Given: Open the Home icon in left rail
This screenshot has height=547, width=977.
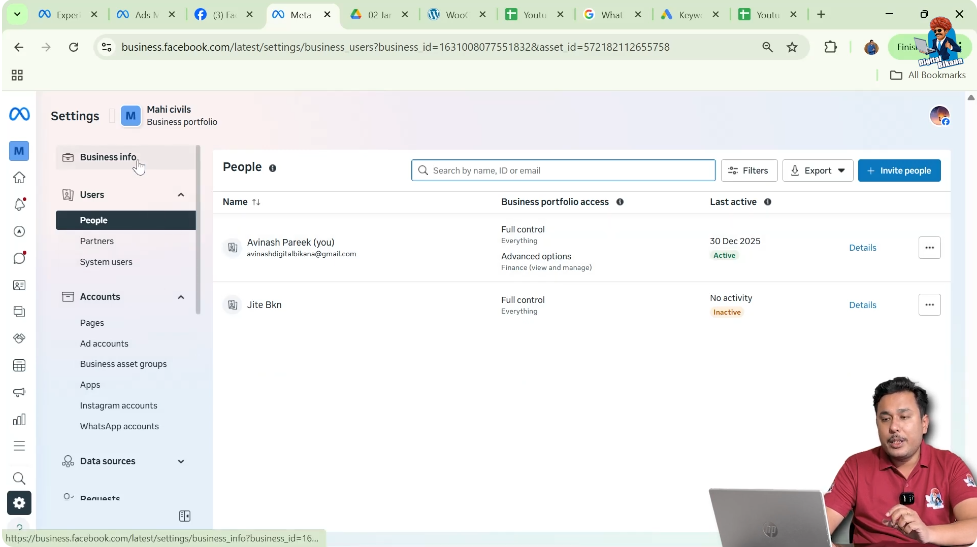Looking at the screenshot, I should click(x=19, y=178).
